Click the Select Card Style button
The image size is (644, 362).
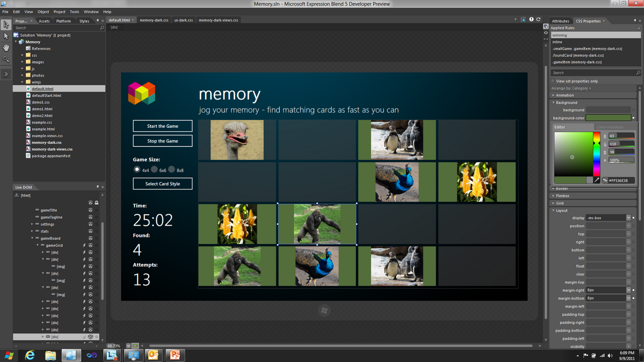point(162,183)
